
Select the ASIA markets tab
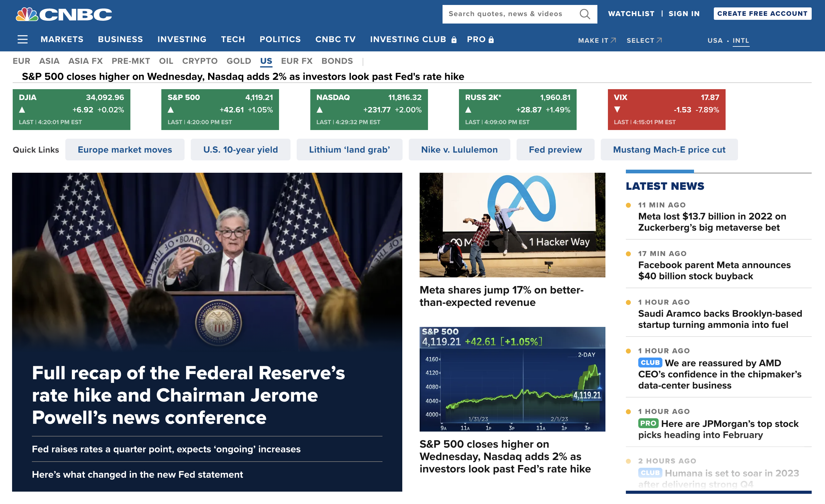coord(49,61)
